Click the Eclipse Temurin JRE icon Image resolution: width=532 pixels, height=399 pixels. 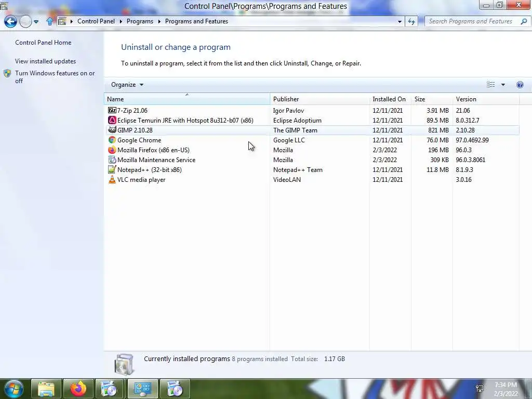pos(112,120)
